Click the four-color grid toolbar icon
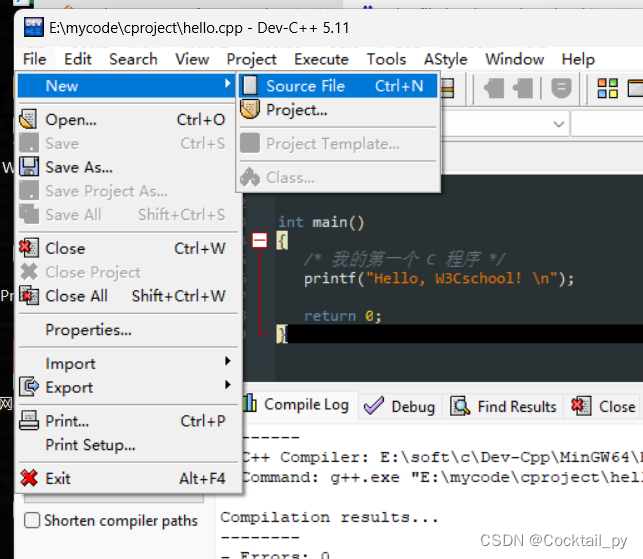The height and width of the screenshot is (559, 643). tap(607, 88)
